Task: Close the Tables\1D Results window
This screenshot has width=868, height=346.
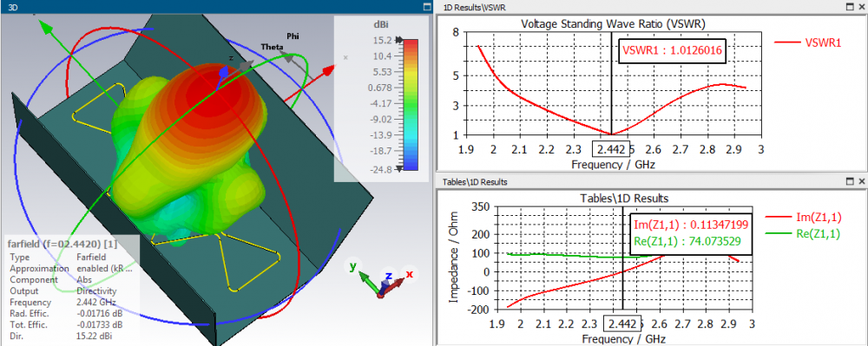Action: pyautogui.click(x=861, y=181)
